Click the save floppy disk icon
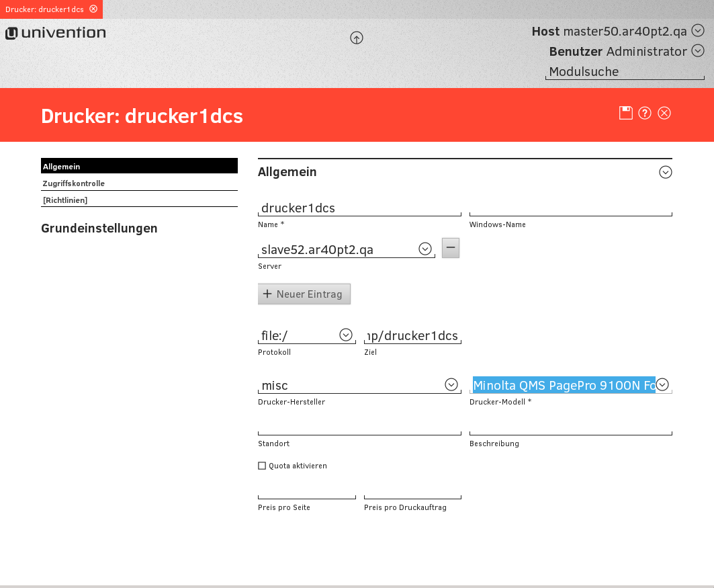 click(x=625, y=113)
